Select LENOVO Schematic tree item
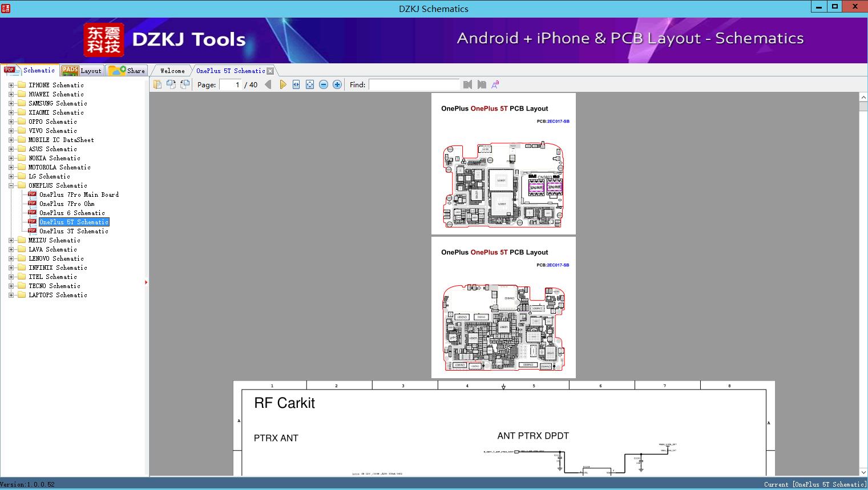Screen dimensions: 868x490 (56, 258)
